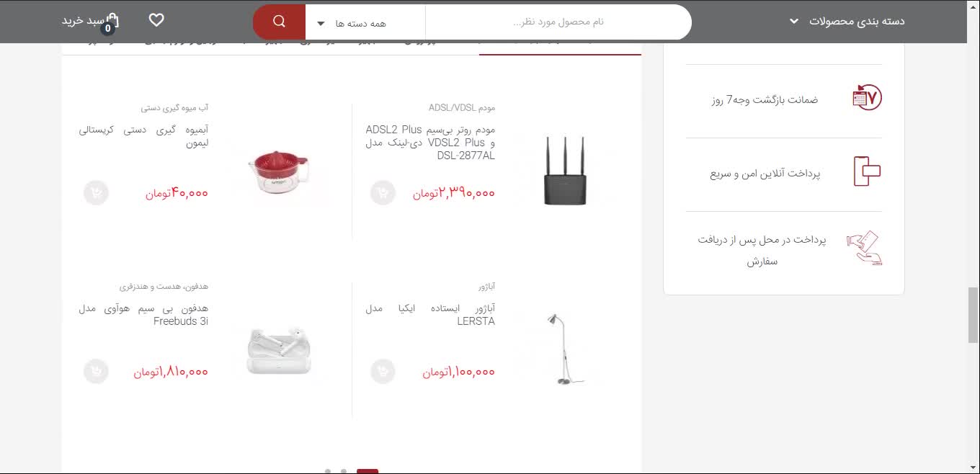Select the middle gray carousel dot
980x474 pixels.
(344, 471)
